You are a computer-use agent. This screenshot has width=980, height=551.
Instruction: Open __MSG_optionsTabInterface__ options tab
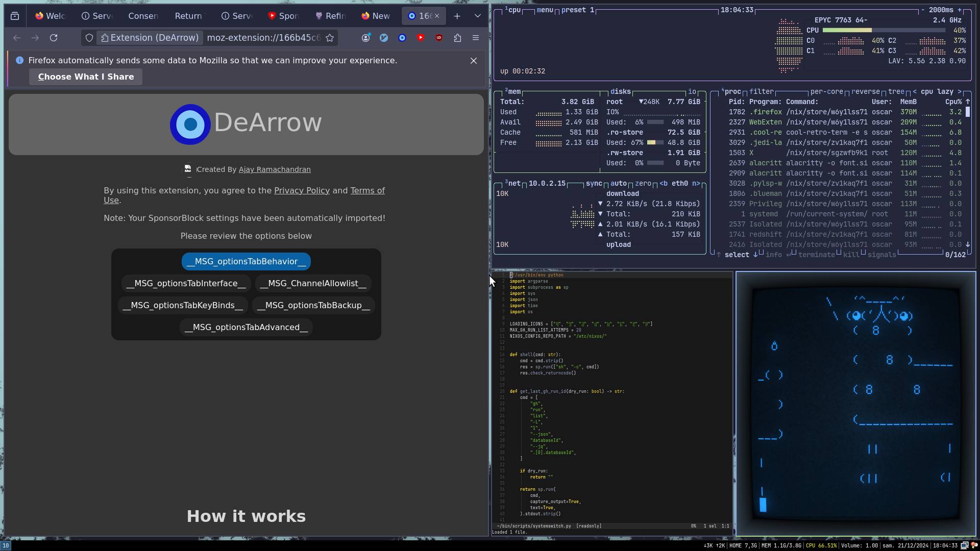coord(186,283)
